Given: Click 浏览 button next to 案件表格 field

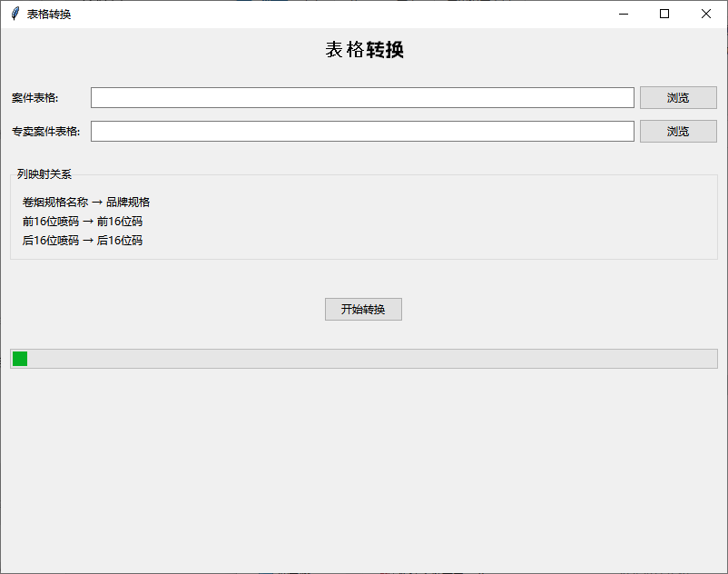Looking at the screenshot, I should pyautogui.click(x=678, y=97).
